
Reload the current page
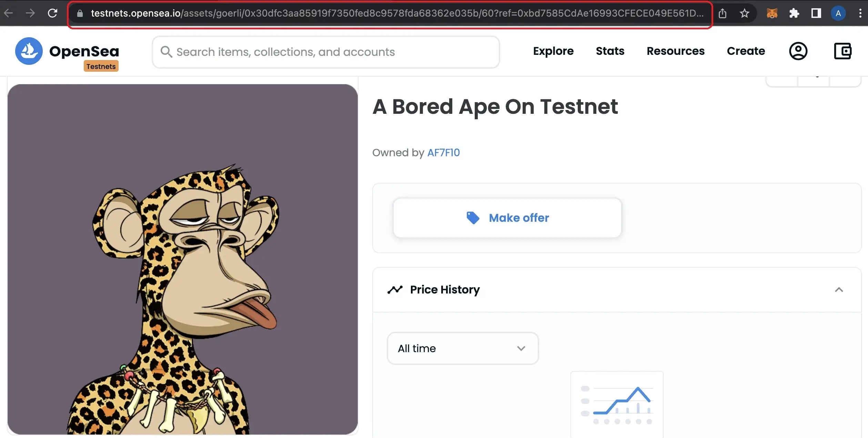[52, 13]
